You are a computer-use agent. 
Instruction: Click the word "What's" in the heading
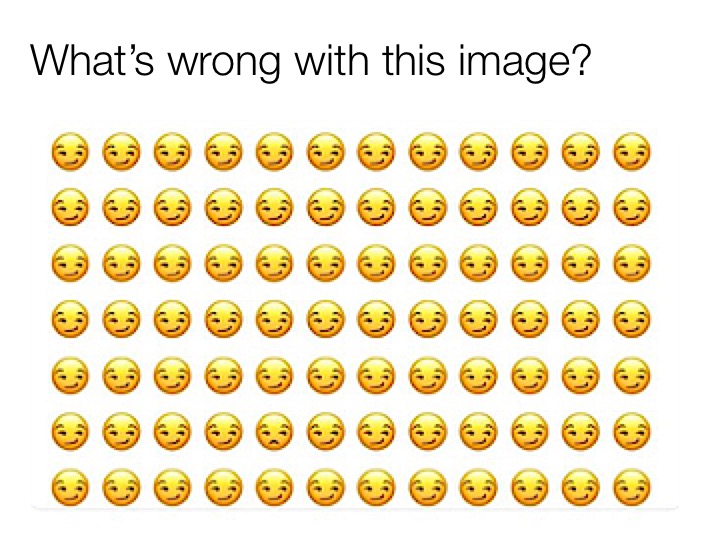[x=93, y=60]
